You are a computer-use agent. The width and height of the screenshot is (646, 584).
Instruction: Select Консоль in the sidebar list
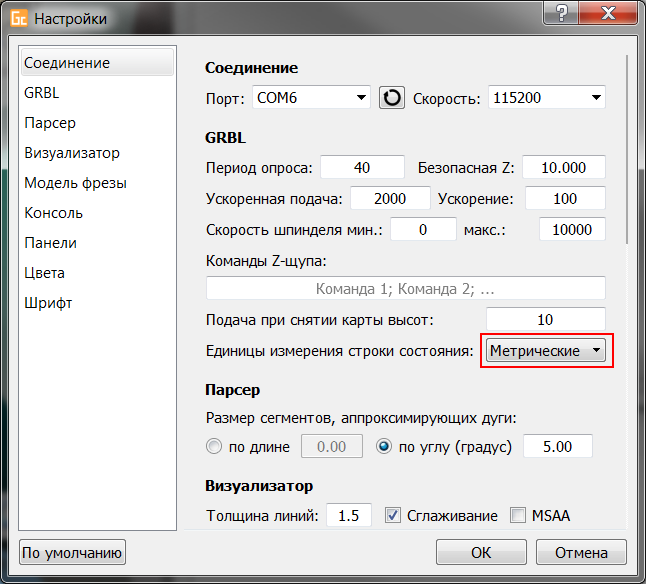coord(98,213)
